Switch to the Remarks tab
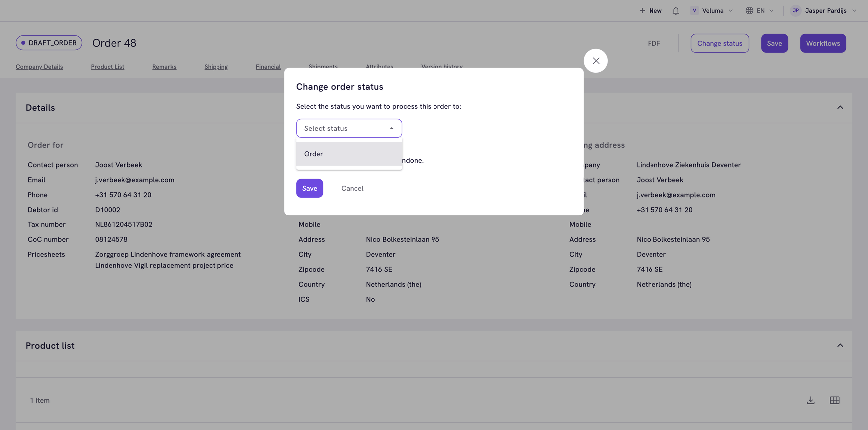 (x=164, y=67)
